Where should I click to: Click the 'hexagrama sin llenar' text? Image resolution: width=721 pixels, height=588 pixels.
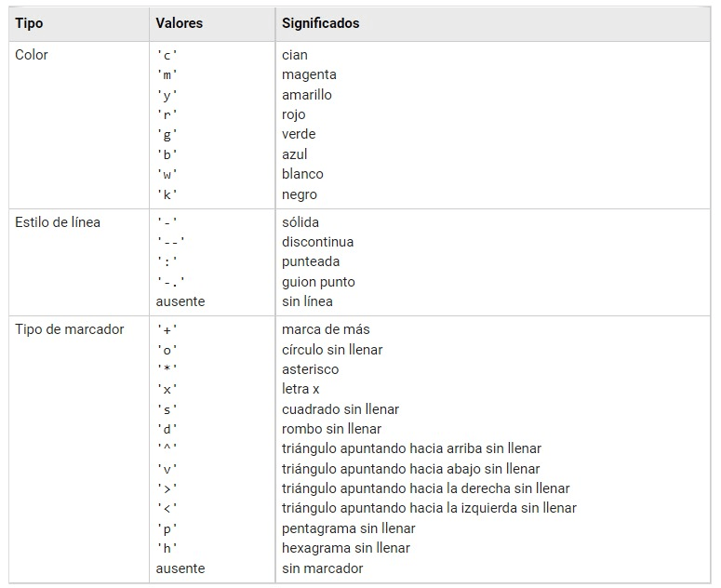point(346,548)
